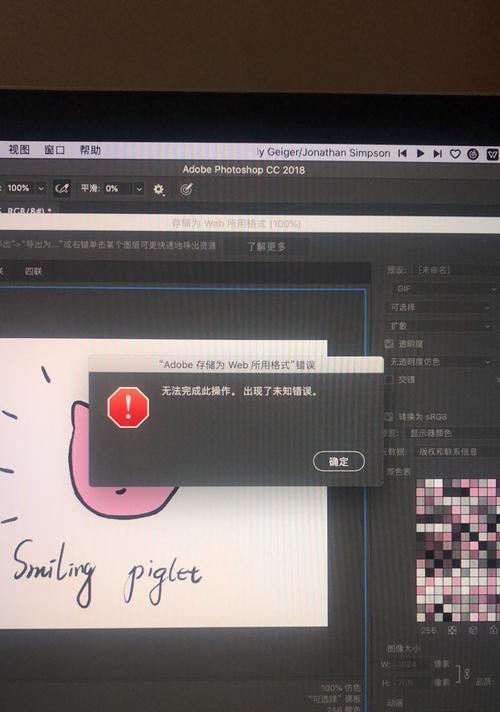Image resolution: width=500 pixels, height=712 pixels.
Task: Open the GIF file format dropdown
Action: [444, 289]
